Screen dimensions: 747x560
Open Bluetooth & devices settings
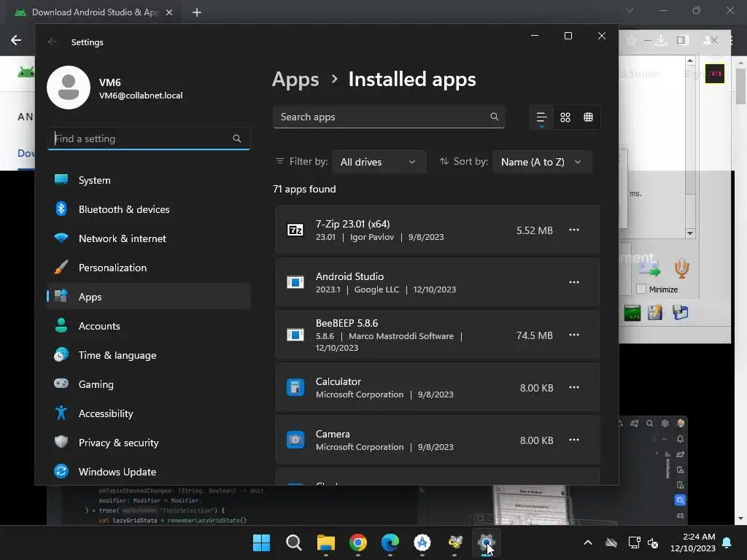[149, 209]
